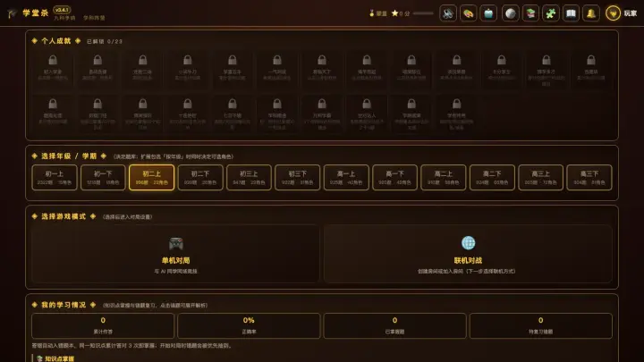Click the v3.4.1 version badge
Image resolution: width=644 pixels, height=362 pixels.
[62, 10]
